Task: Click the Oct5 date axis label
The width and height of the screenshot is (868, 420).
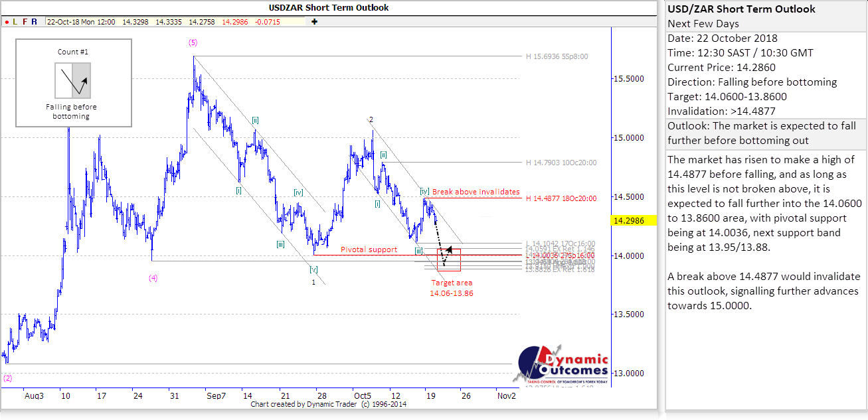Action: point(363,395)
